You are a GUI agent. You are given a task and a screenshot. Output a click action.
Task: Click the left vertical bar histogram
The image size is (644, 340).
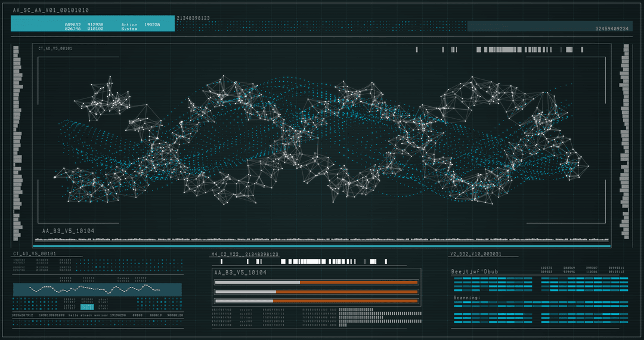tap(18, 143)
